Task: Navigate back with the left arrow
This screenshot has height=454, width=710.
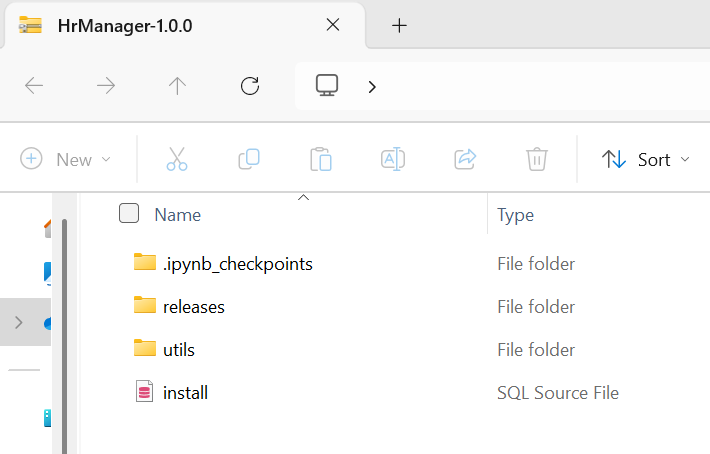Action: (x=34, y=85)
